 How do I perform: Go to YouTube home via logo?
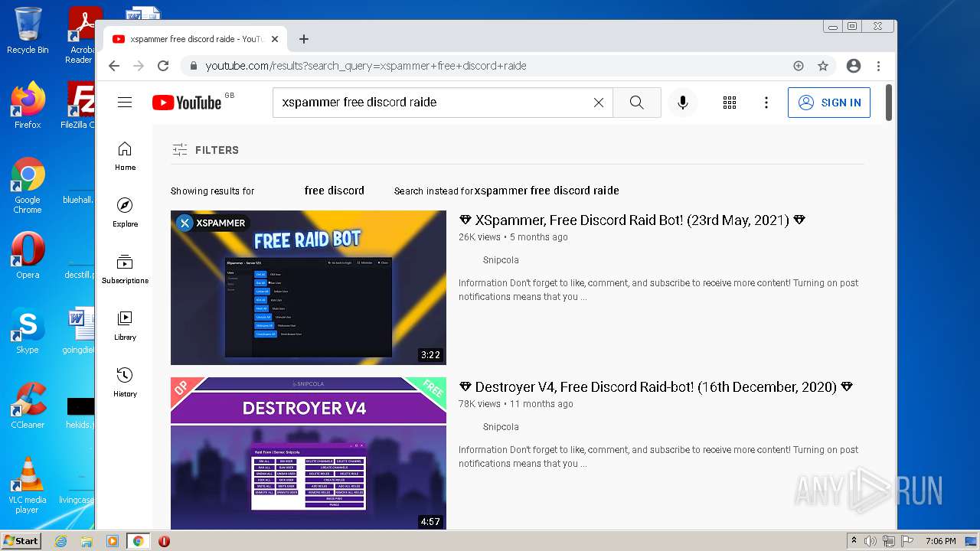pos(187,103)
